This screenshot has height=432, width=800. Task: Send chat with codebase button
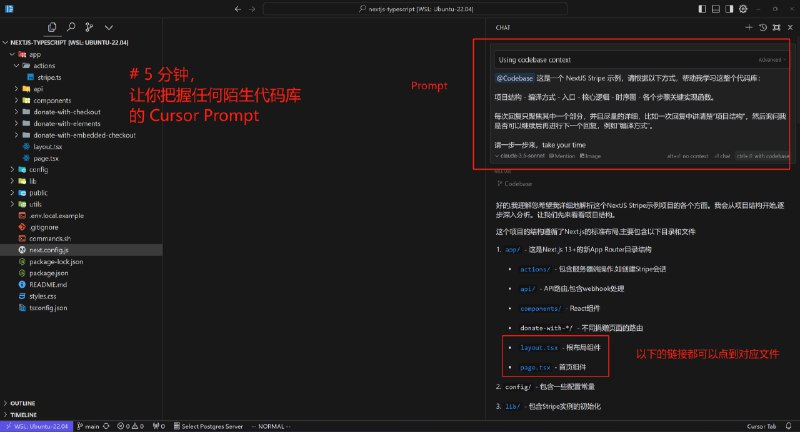coord(762,156)
